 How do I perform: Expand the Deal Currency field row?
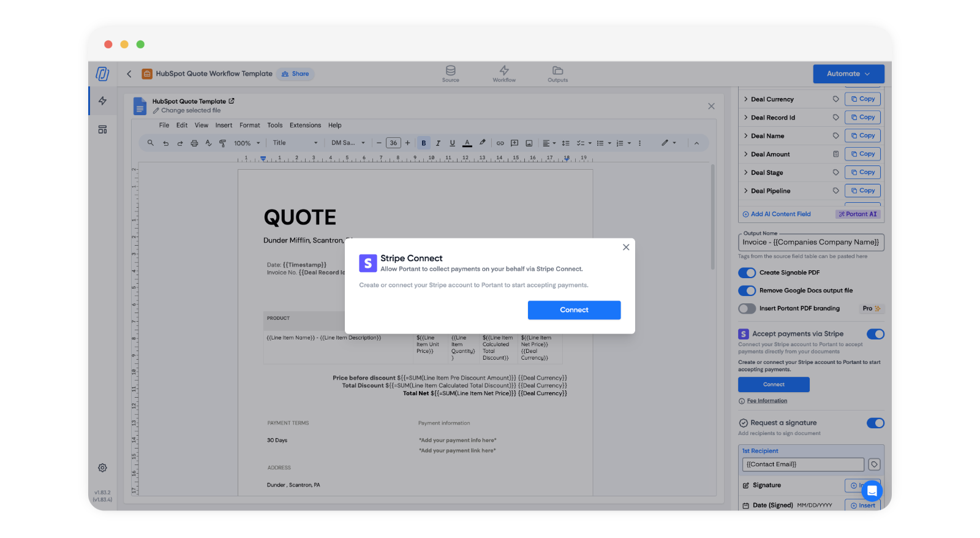coord(745,99)
